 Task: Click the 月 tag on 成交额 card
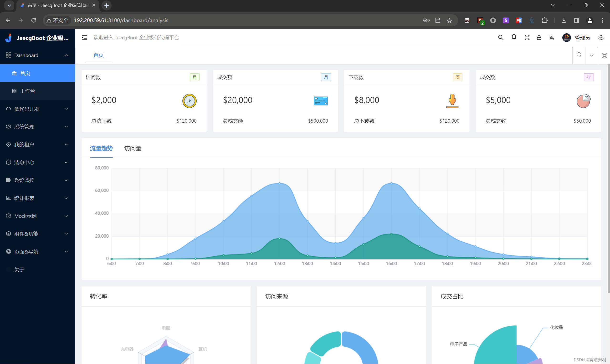326,77
